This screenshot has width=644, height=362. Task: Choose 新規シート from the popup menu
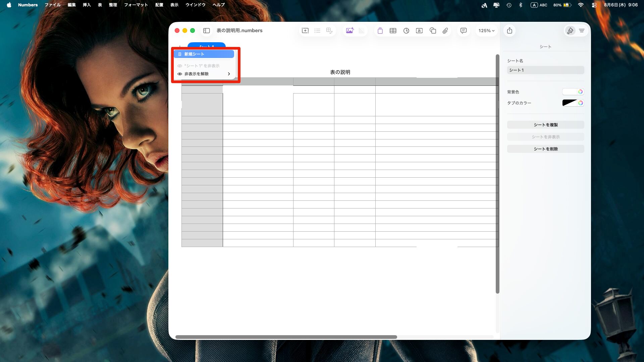click(x=204, y=54)
